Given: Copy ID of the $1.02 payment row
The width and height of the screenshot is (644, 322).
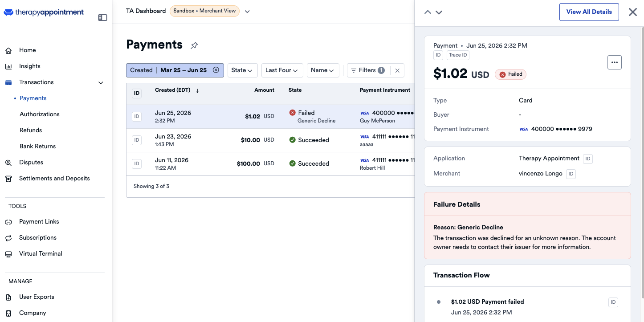Looking at the screenshot, I should click(137, 117).
